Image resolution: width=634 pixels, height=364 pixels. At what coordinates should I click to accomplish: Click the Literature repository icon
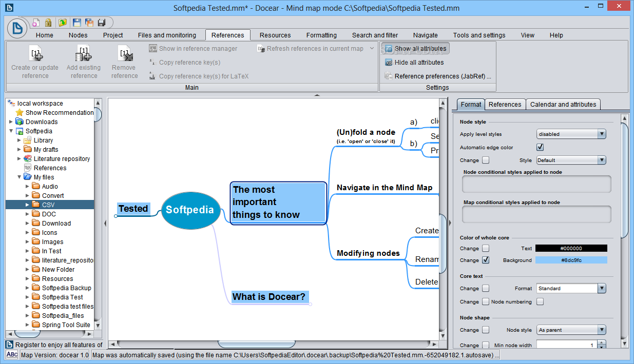tap(28, 159)
